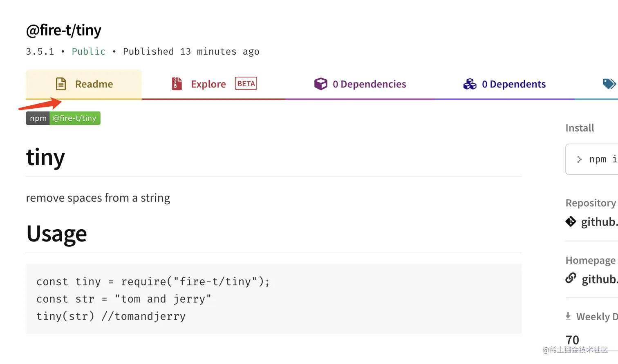618x364 pixels.
Task: Click the Explore zip-file icon
Action: pos(177,84)
